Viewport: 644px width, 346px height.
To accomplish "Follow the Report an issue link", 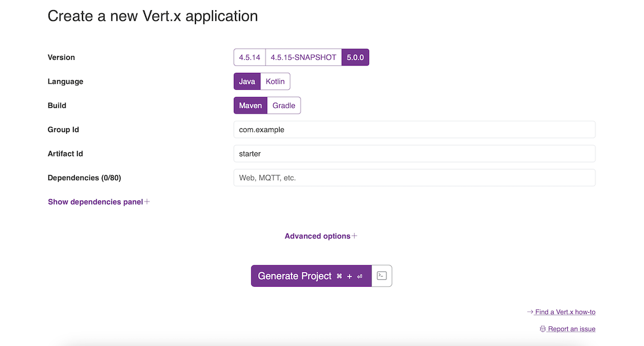I will (x=567, y=329).
